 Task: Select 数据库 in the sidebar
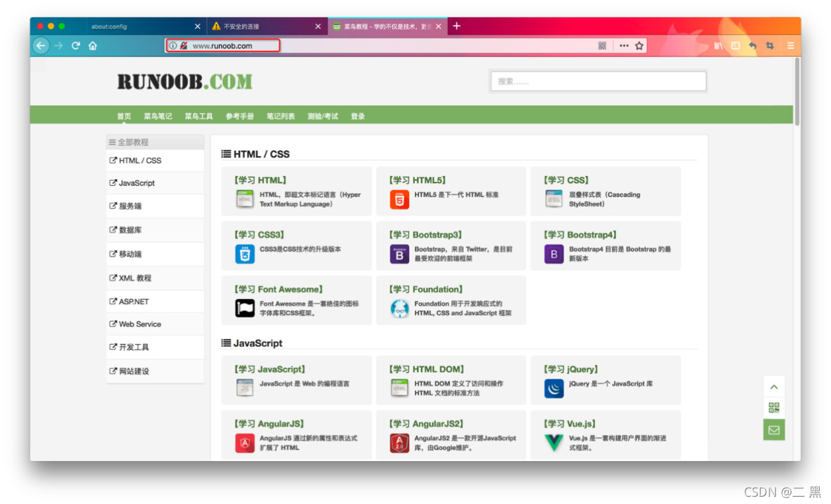pos(155,230)
